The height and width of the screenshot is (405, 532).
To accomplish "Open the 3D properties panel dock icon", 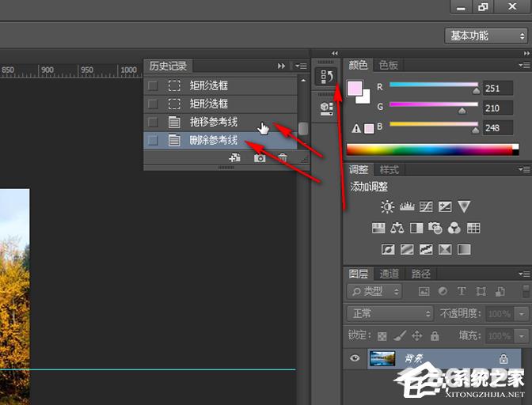I will pos(326,108).
